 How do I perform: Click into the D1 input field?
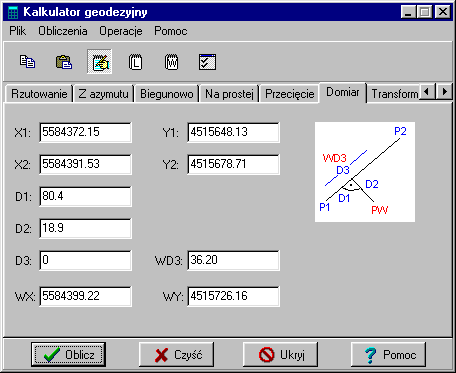pos(85,196)
